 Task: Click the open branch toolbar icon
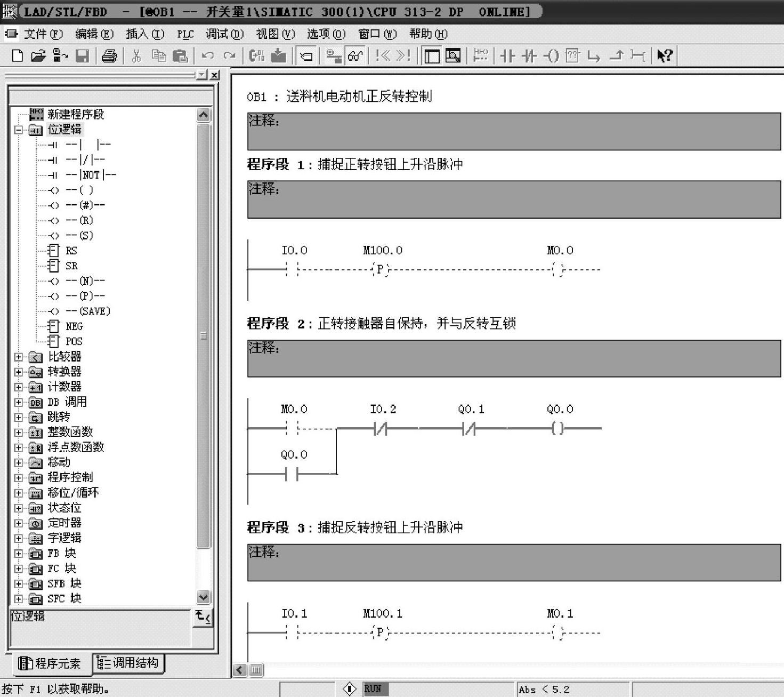coord(594,55)
